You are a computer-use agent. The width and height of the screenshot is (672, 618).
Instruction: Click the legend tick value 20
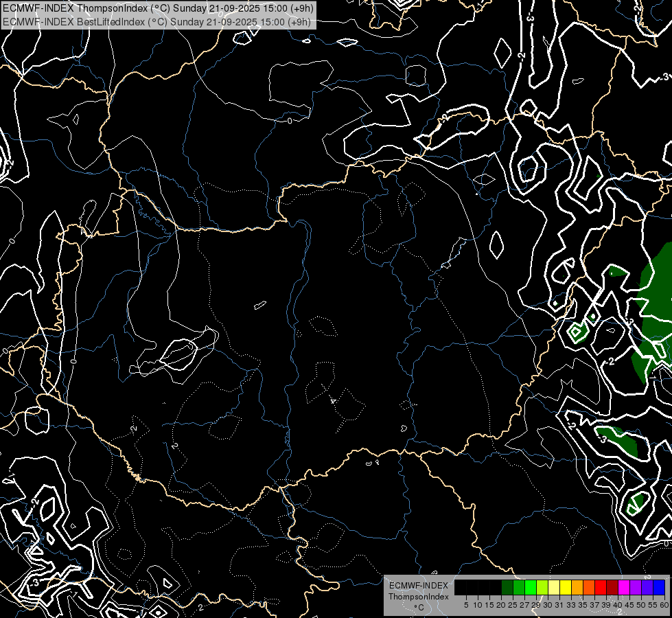coord(501,605)
